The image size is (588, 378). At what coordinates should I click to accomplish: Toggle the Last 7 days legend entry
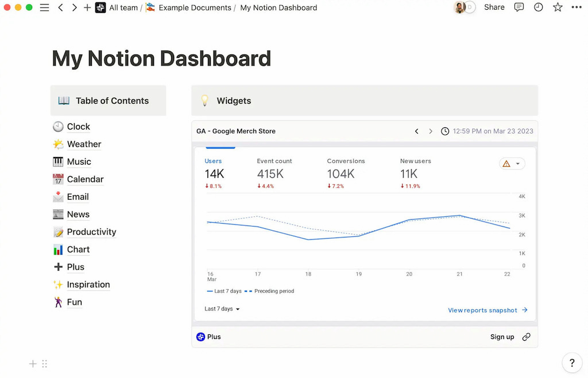coord(223,291)
